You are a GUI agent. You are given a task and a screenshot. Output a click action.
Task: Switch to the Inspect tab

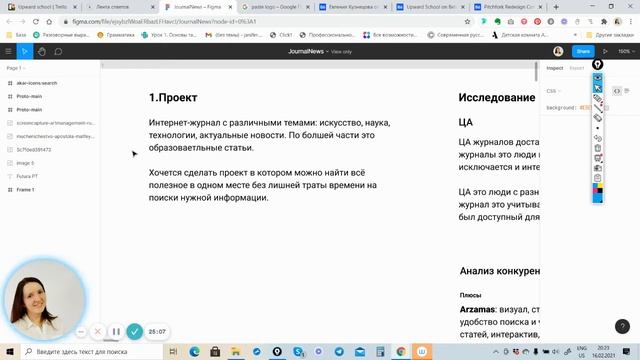point(555,68)
